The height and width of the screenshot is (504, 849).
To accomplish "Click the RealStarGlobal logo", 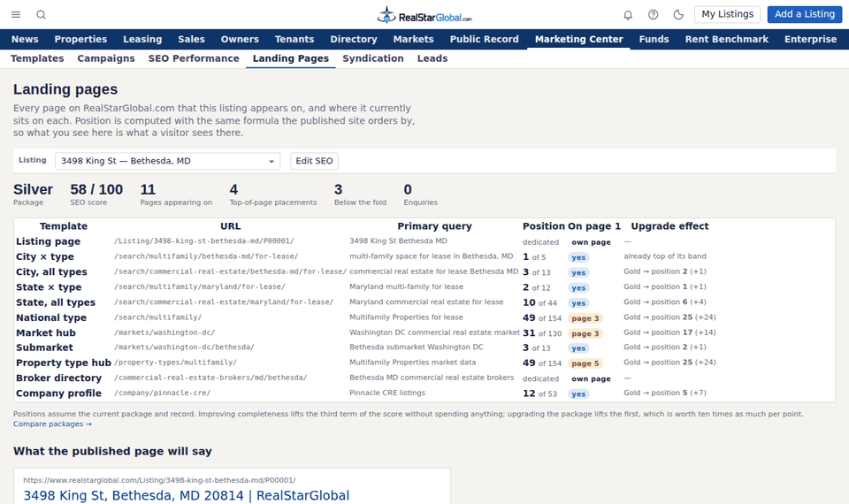I will 424,15.
